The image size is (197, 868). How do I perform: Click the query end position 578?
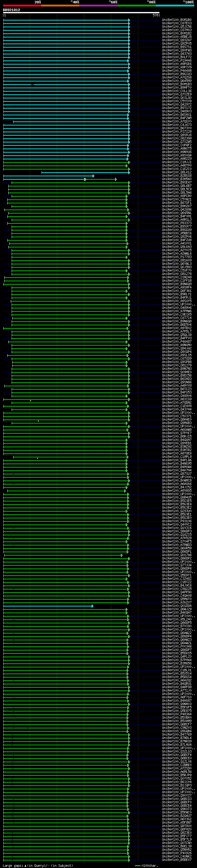[155, 15]
